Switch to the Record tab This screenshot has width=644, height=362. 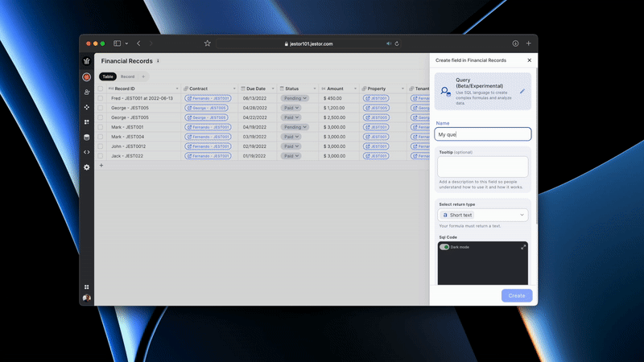pos(127,76)
